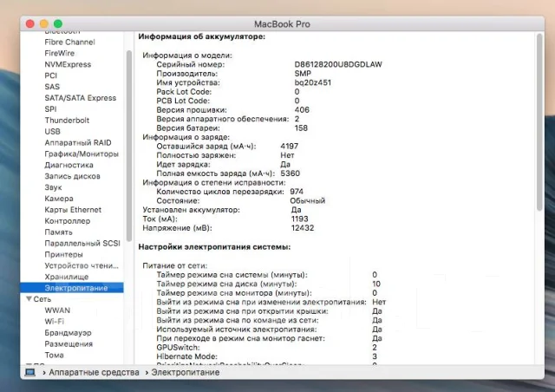Click GPUSwitch label
The width and height of the screenshot is (555, 392).
[178, 348]
